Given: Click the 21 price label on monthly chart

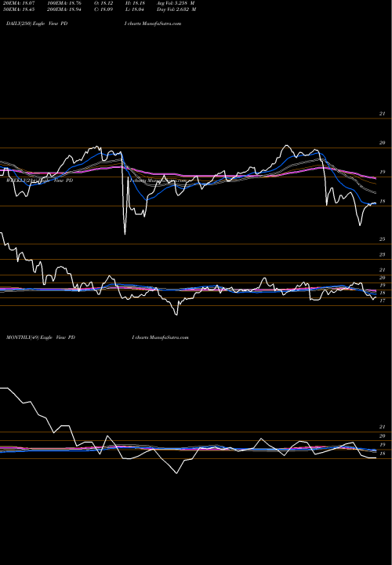Looking at the screenshot, I should [x=383, y=427].
